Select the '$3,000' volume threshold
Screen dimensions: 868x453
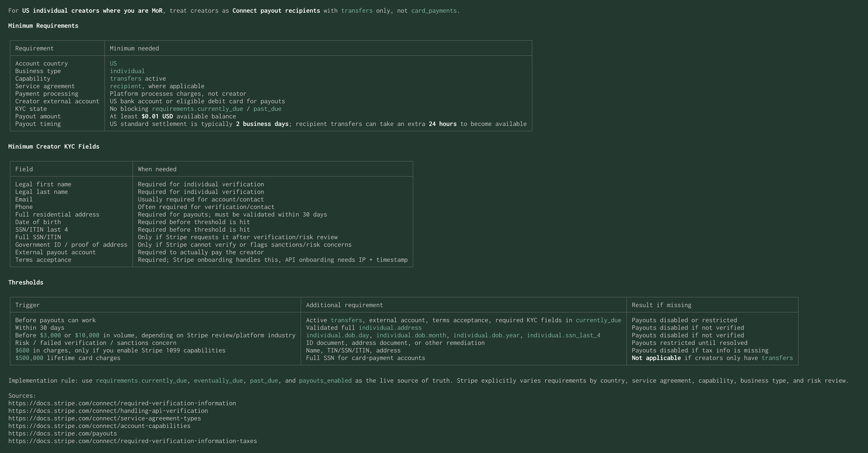[50, 335]
